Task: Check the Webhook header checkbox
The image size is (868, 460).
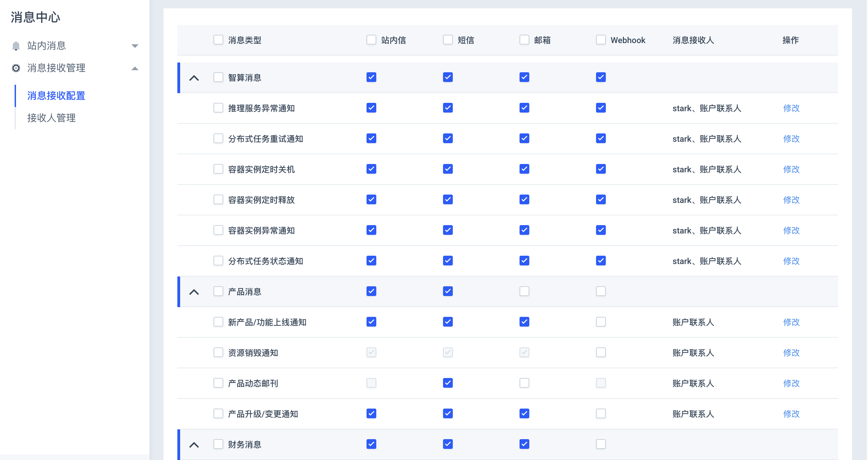Action: [601, 40]
